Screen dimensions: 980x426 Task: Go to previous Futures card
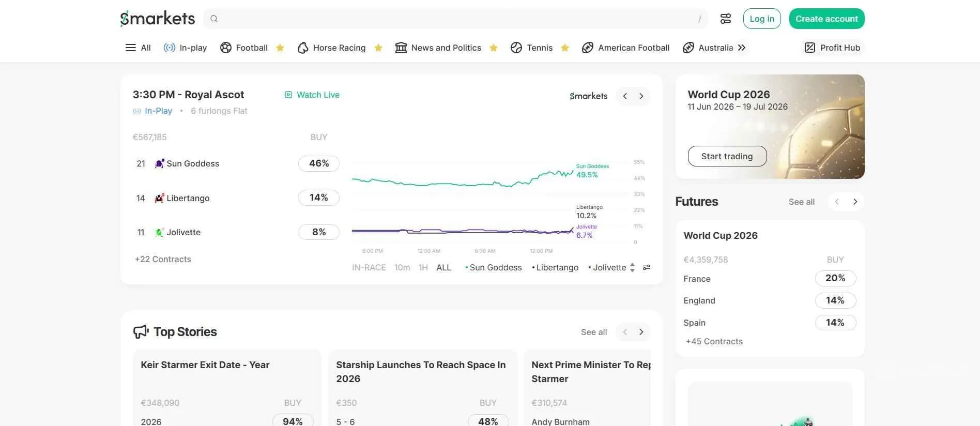(x=837, y=202)
